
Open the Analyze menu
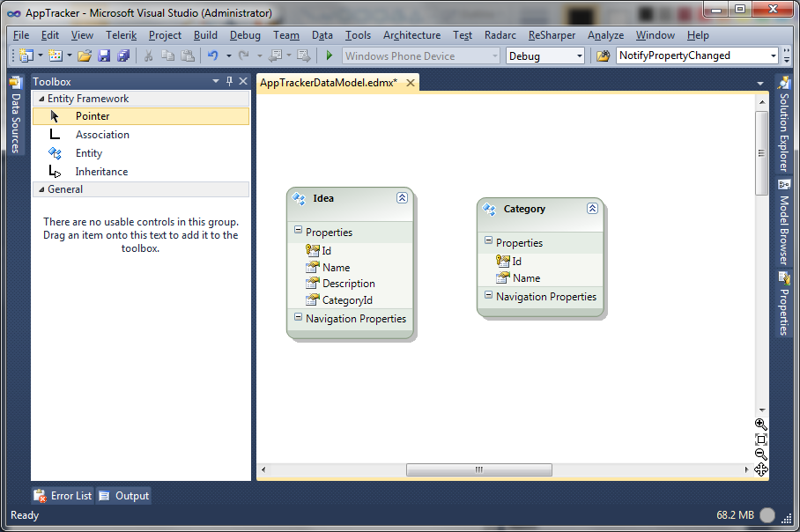(605, 35)
